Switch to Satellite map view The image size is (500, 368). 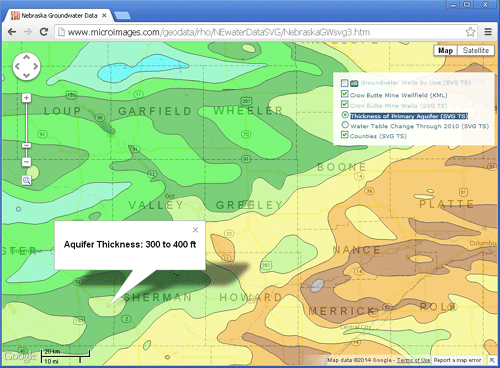476,50
